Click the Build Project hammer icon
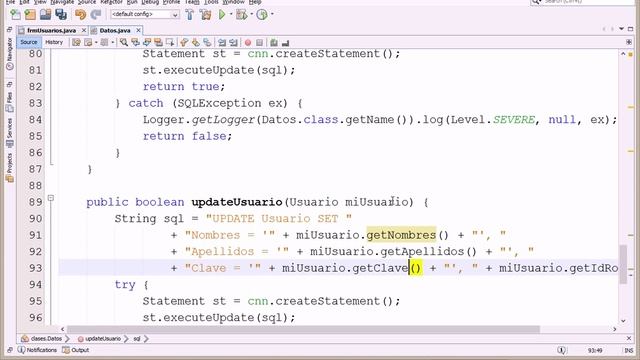The image size is (640, 360). click(x=190, y=15)
